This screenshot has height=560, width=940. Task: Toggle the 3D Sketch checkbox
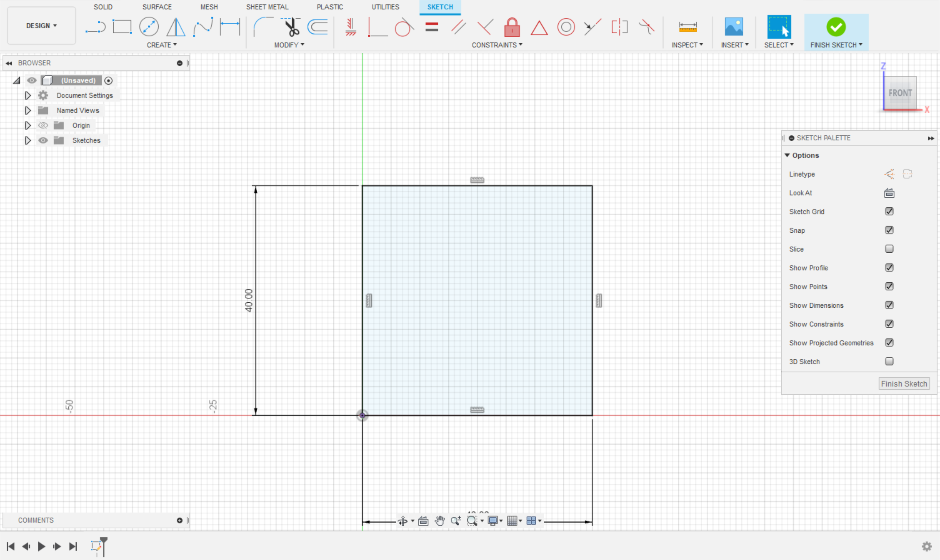pos(889,361)
